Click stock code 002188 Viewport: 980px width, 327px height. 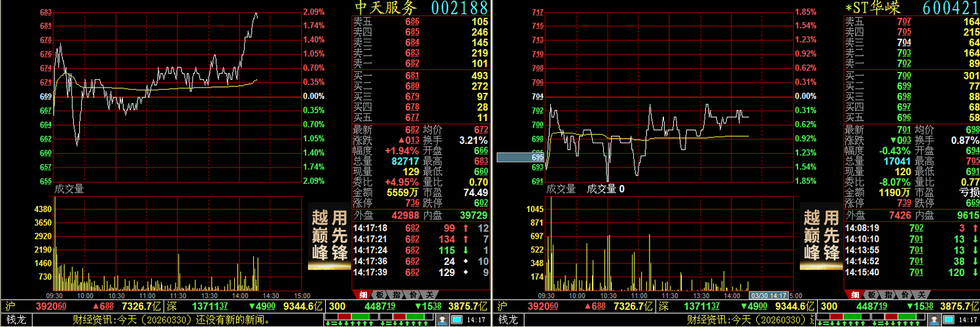pyautogui.click(x=460, y=8)
